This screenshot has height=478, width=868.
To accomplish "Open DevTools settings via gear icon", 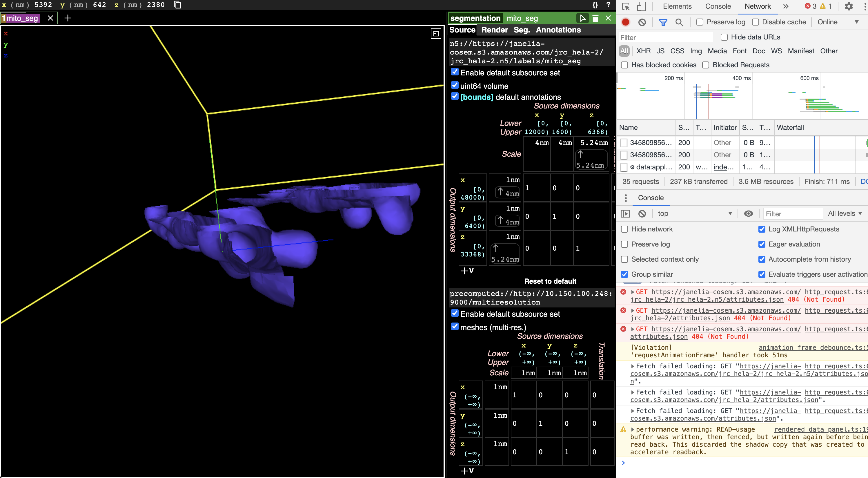I will [x=849, y=6].
